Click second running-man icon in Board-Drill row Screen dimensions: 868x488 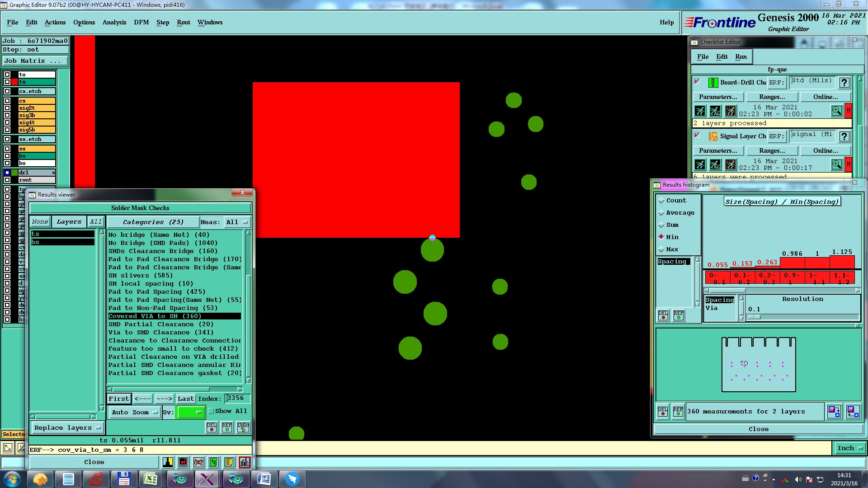point(715,111)
